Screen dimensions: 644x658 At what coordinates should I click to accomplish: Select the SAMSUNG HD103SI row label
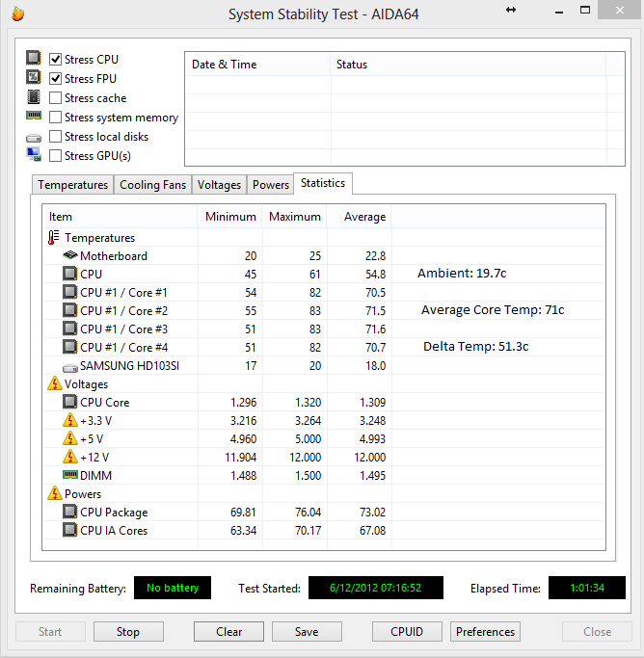(130, 366)
